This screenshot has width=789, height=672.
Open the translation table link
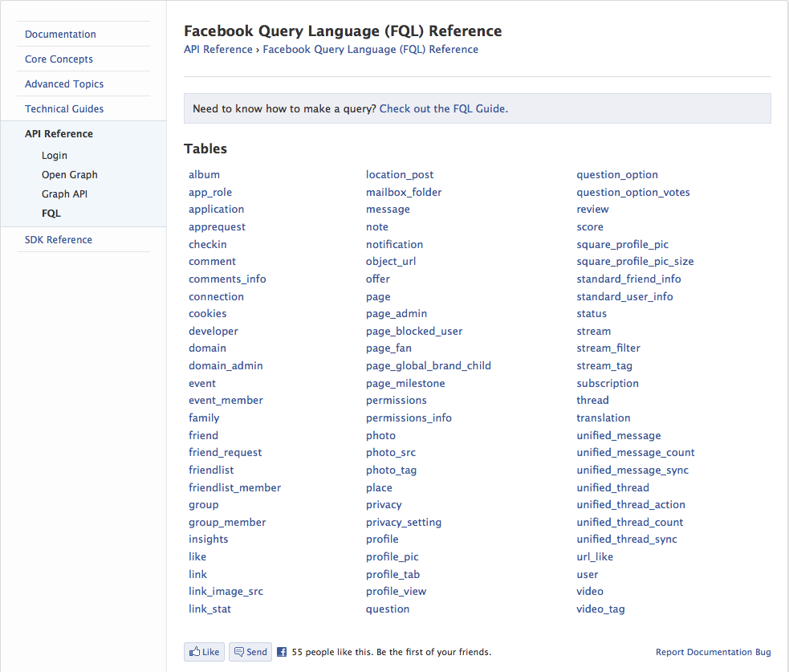click(x=604, y=417)
